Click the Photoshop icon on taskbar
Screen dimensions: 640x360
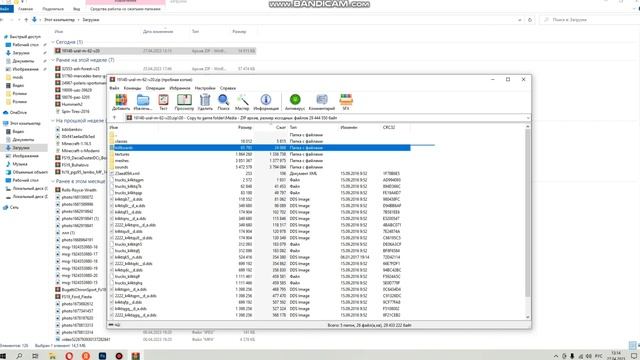[x=102, y=356]
